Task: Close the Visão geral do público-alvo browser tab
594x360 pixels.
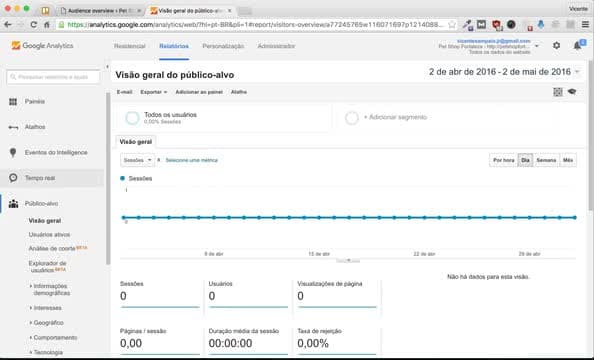Action: pos(230,11)
